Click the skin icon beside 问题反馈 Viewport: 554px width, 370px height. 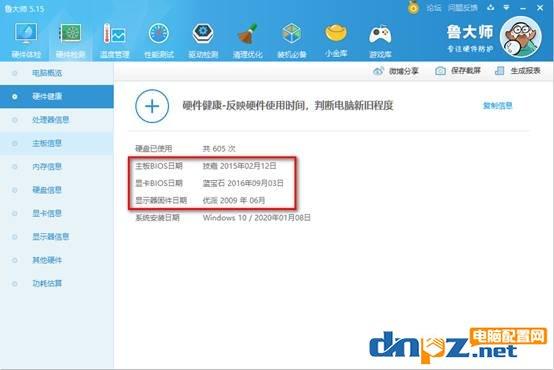[490, 7]
